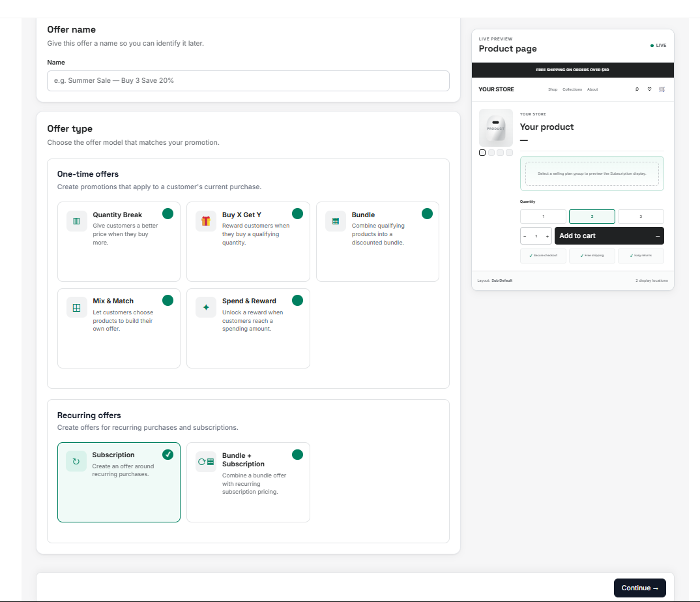
Task: Choose quantity option 2 in preview
Action: pos(592,217)
